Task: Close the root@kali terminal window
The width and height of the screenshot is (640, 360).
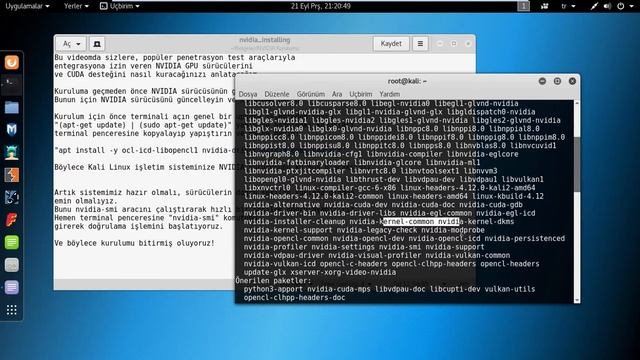Action: pos(572,81)
